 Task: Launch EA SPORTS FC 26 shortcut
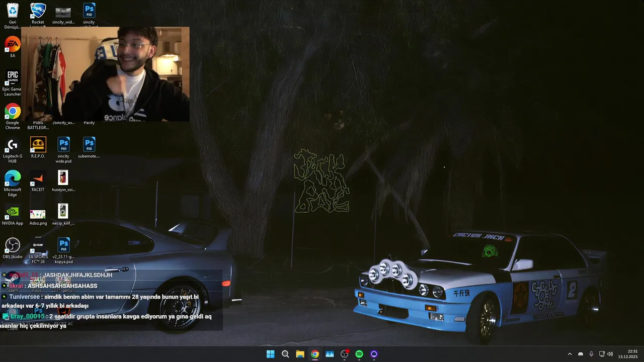point(38,250)
